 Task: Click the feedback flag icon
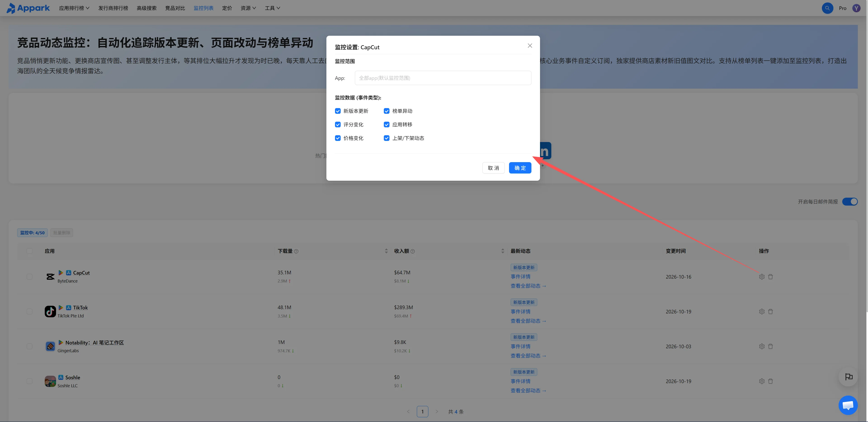click(849, 377)
